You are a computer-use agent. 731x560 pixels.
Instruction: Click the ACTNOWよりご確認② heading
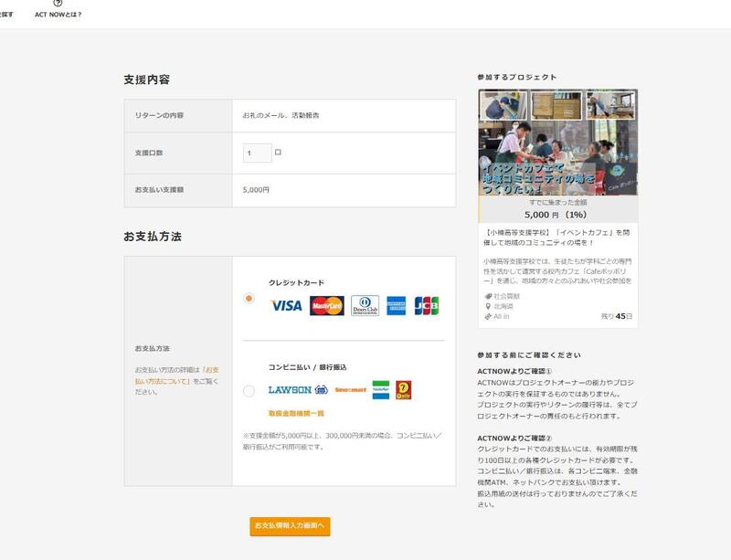514,438
